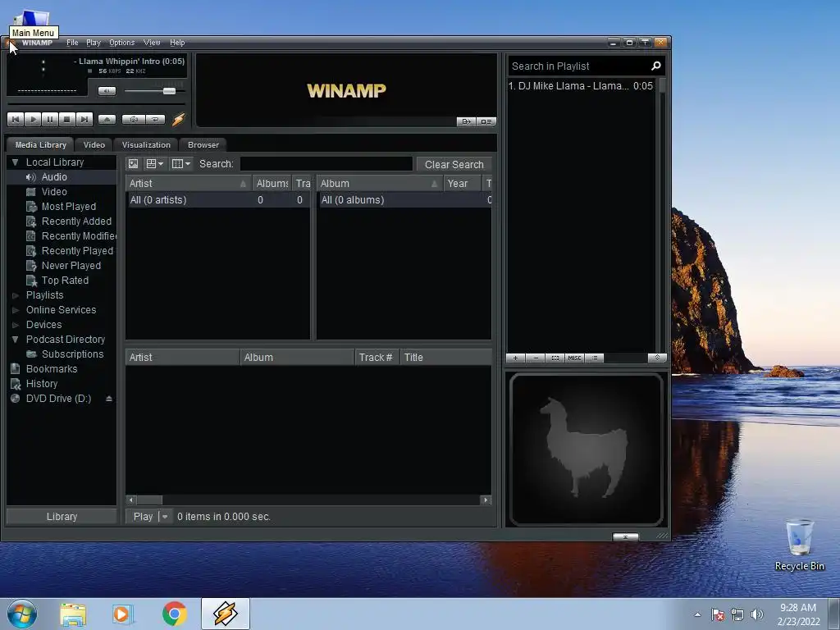Switch to the Video tab
The height and width of the screenshot is (630, 840).
click(x=94, y=144)
